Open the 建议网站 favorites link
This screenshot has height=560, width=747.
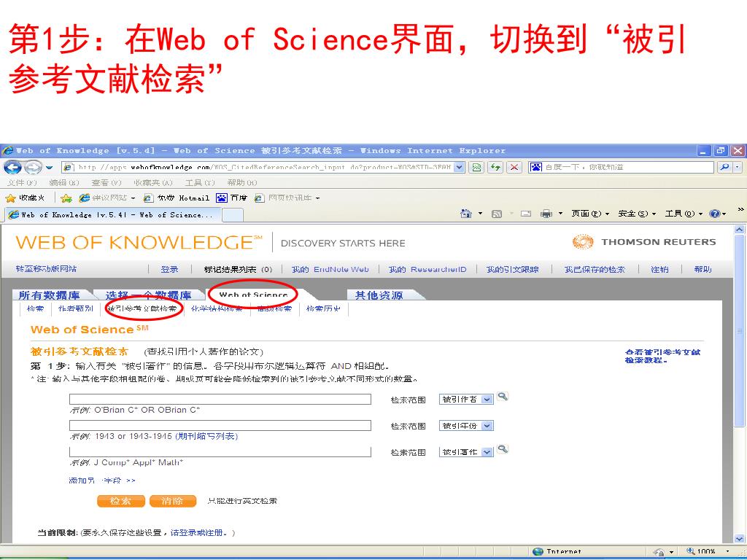[107, 198]
